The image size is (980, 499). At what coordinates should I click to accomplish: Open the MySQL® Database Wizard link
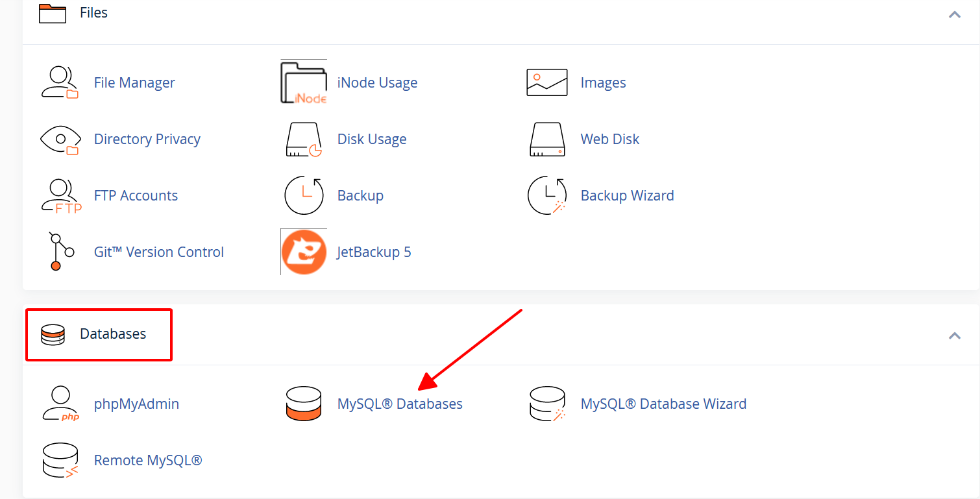(x=663, y=404)
